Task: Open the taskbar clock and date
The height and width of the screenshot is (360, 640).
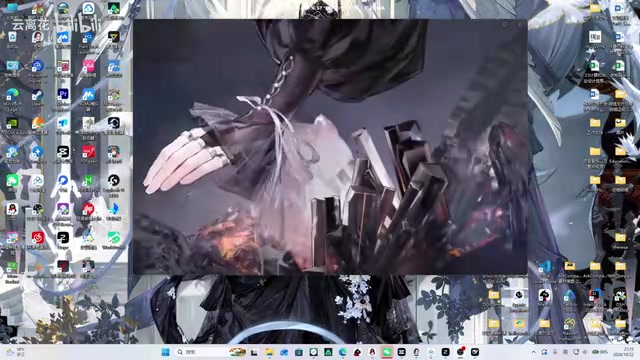Action: point(629,352)
